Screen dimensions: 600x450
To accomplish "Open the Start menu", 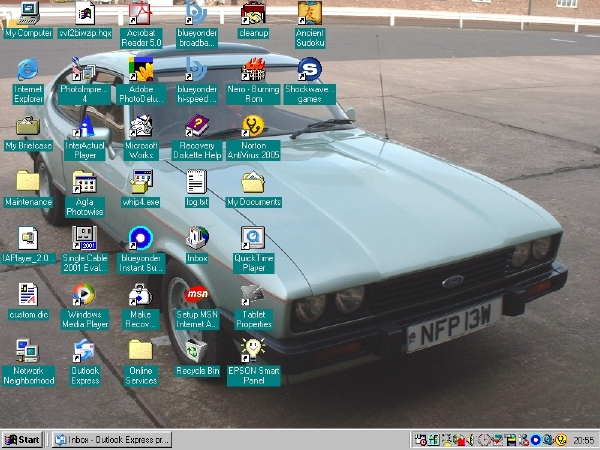I will [22, 439].
